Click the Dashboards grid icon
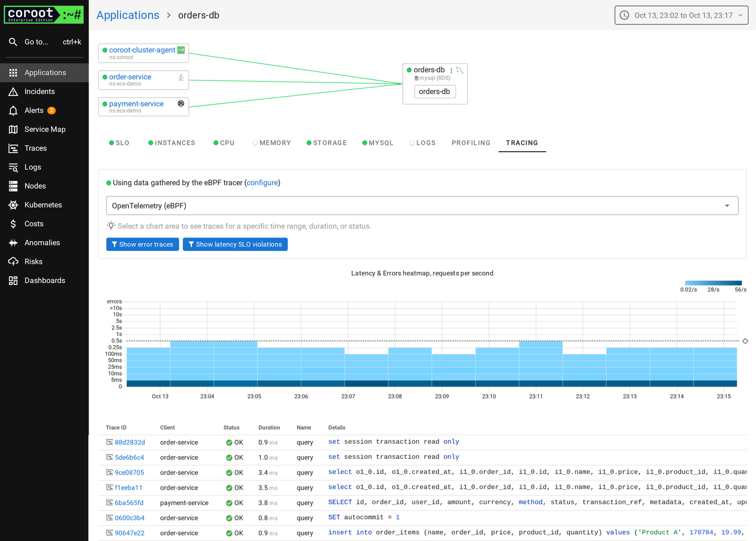Screen dimensions: 756x541 coord(13,281)
